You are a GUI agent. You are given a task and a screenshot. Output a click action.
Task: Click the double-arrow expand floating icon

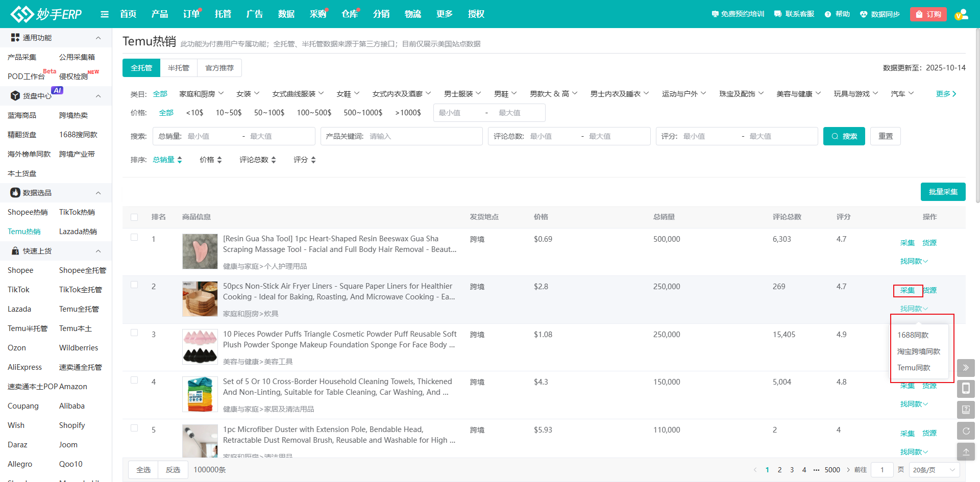tap(966, 368)
